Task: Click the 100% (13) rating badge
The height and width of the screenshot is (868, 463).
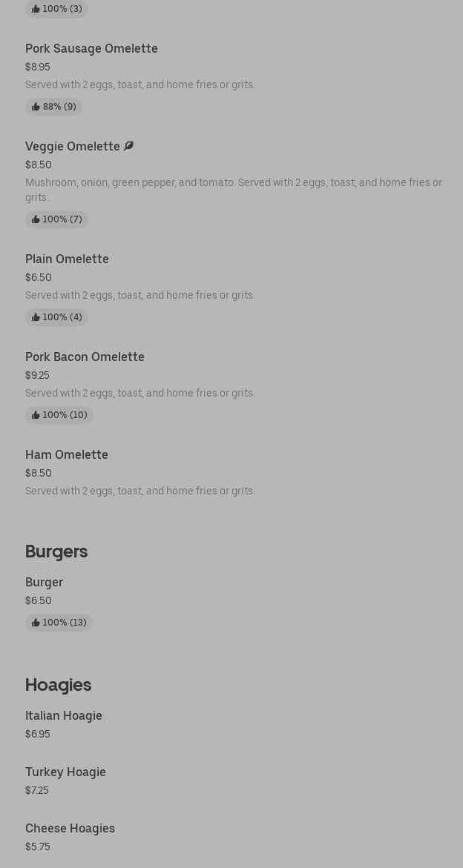Action: [x=59, y=623]
